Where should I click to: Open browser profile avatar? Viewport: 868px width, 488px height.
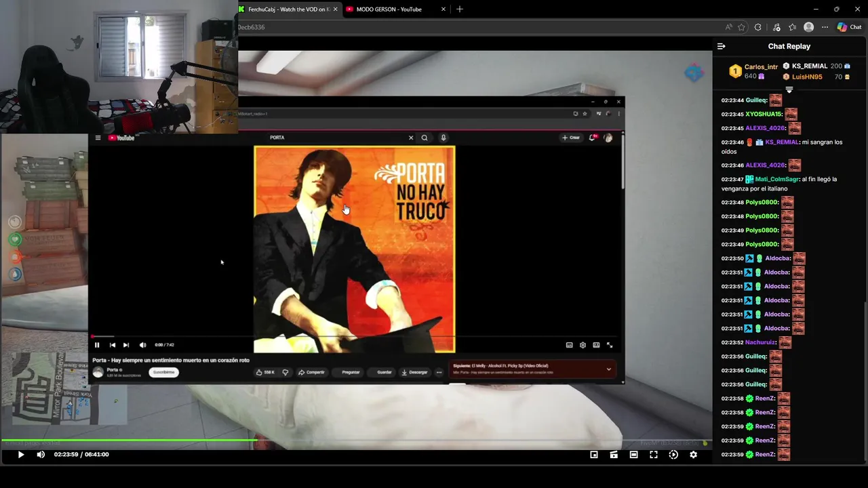coord(808,27)
